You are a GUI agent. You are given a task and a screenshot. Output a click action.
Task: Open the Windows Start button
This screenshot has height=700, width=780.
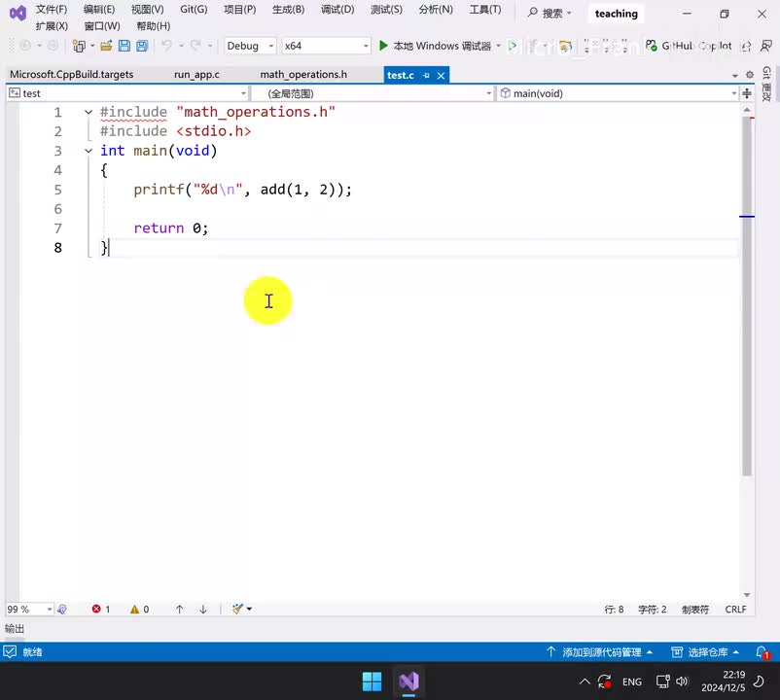[372, 682]
